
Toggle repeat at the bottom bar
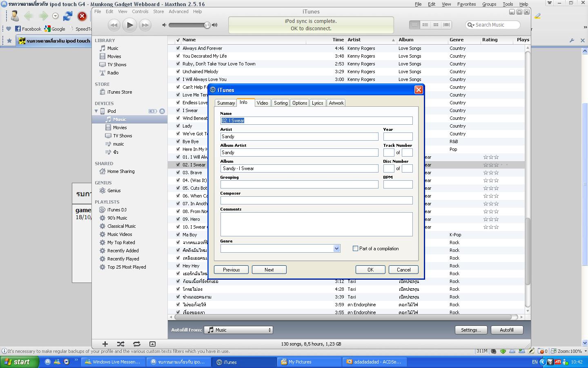tap(137, 344)
